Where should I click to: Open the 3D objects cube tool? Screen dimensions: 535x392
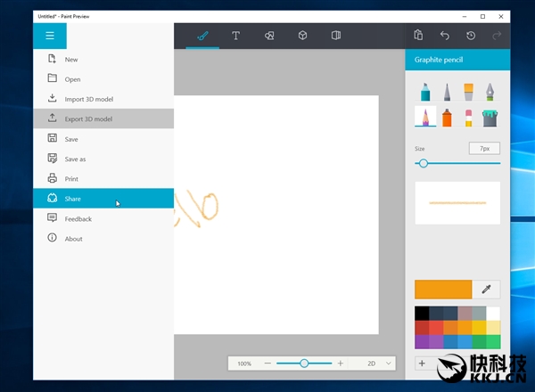point(302,36)
